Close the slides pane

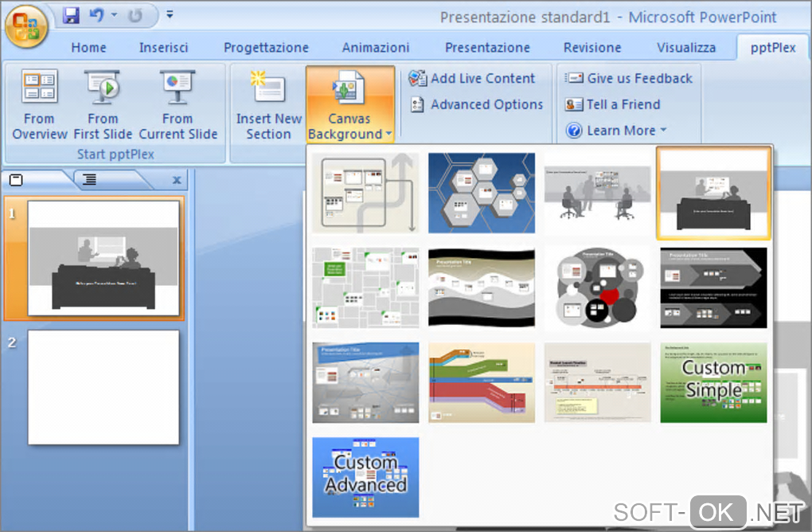pos(177,180)
